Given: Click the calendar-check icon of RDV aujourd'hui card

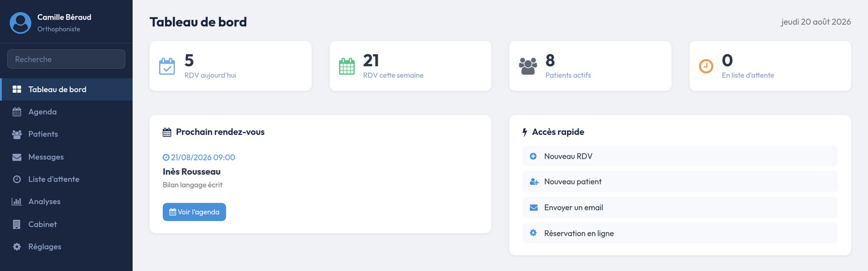Looking at the screenshot, I should [x=167, y=66].
